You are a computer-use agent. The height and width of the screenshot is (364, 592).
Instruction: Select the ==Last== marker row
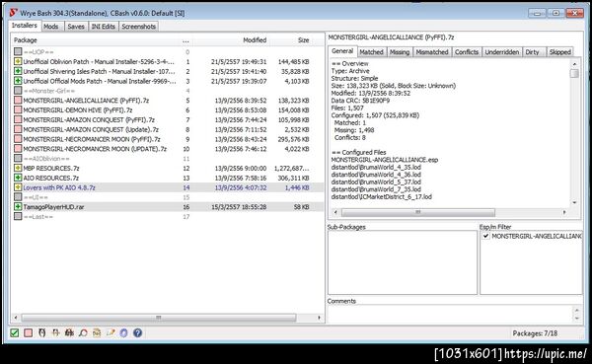click(x=168, y=216)
